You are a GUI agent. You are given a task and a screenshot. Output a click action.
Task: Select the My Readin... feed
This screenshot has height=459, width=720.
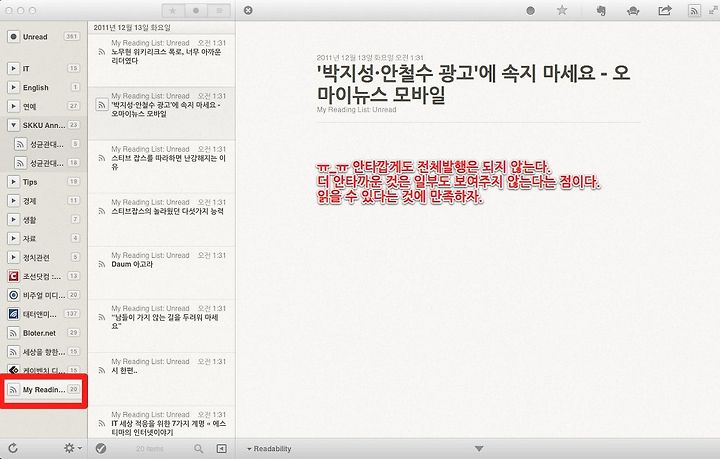tap(43, 390)
